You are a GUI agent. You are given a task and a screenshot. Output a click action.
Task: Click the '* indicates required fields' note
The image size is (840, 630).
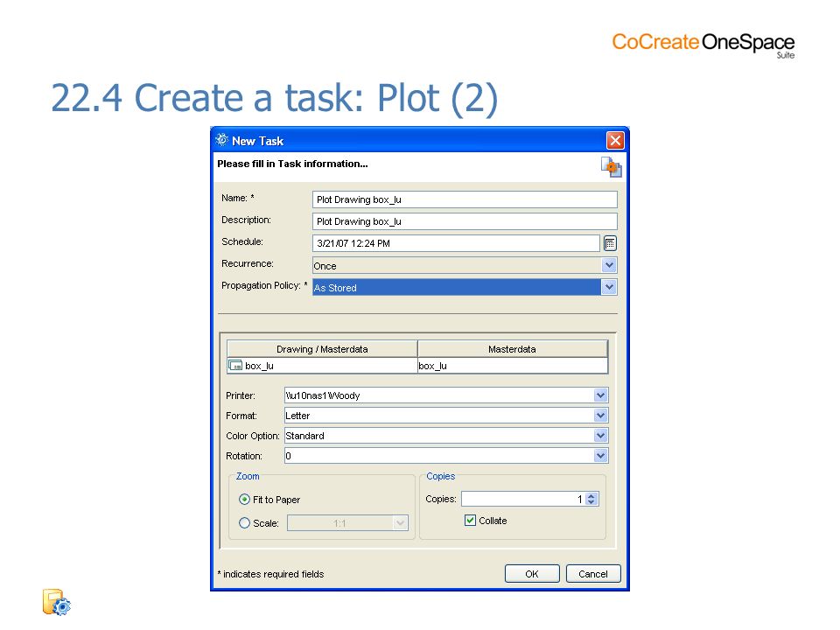(270, 574)
